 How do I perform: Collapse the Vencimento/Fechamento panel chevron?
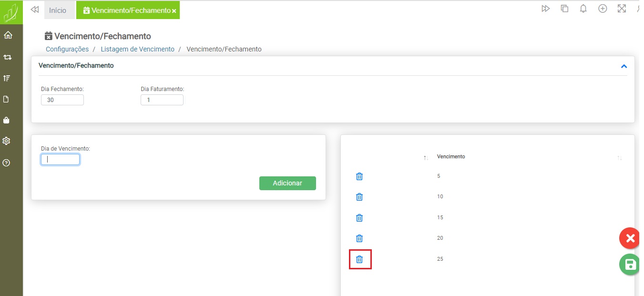[x=624, y=66]
